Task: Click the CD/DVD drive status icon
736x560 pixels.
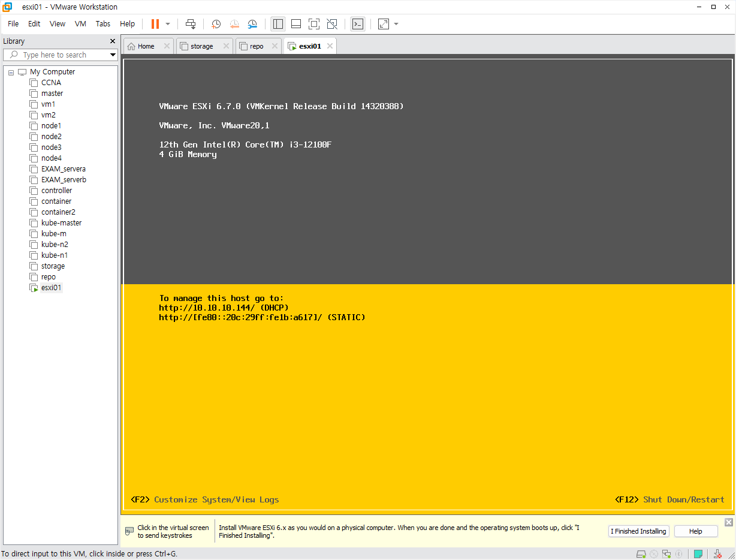Action: point(654,554)
